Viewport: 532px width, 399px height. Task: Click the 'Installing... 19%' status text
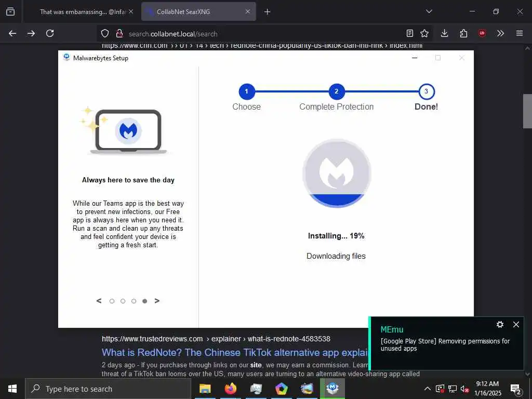pos(336,236)
